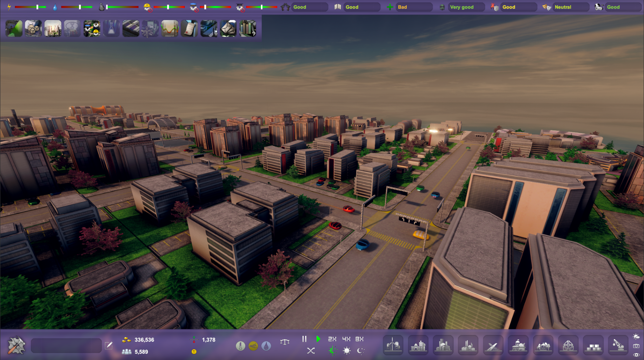
Task: Open the industrial factory build menu
Action: 468,345
